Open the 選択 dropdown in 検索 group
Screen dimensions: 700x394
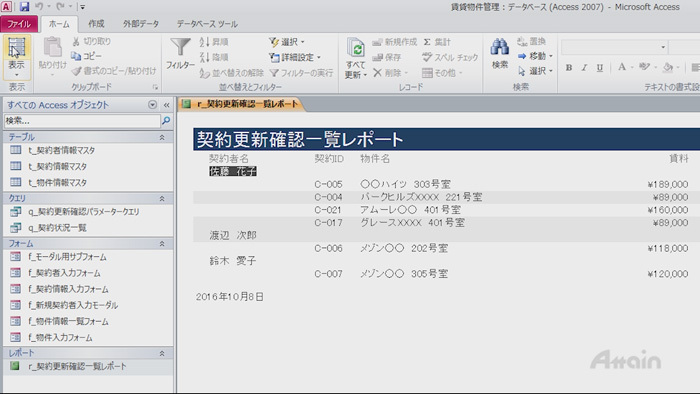[x=535, y=71]
